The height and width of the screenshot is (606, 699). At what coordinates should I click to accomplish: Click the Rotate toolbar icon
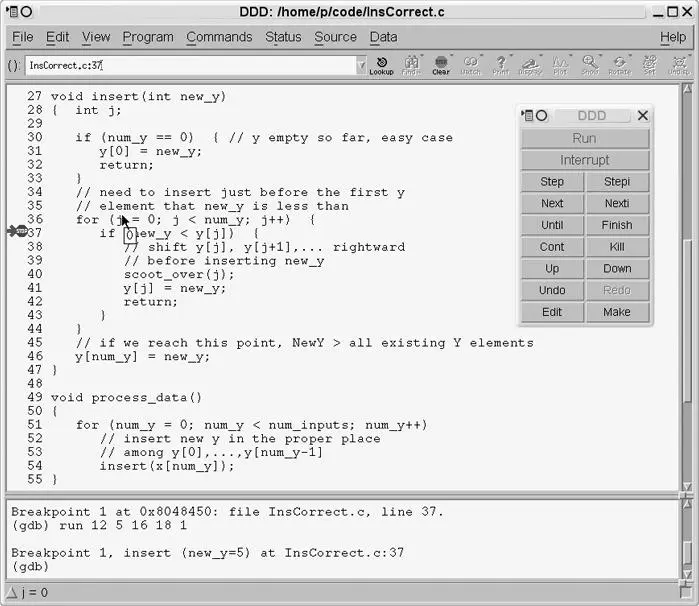(x=620, y=66)
